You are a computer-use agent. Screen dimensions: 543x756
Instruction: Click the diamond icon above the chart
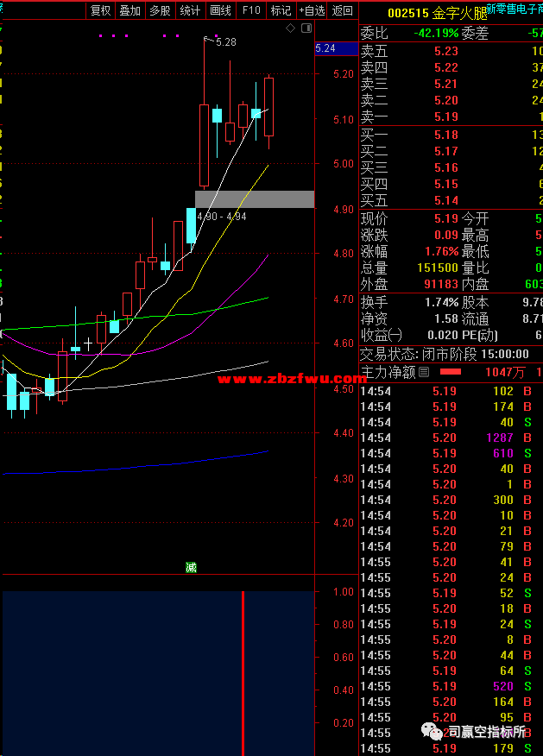point(290,28)
